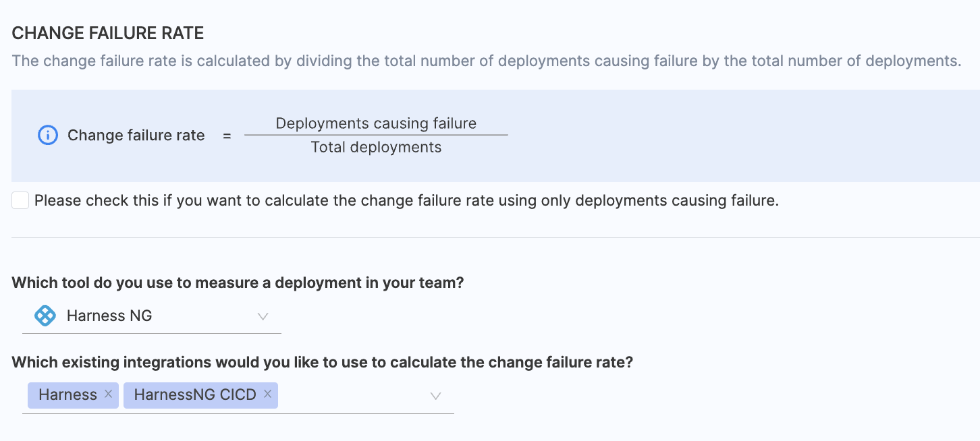Click the 'Which tool do you use' question
Viewport: 980px width, 441px height.
click(x=238, y=283)
